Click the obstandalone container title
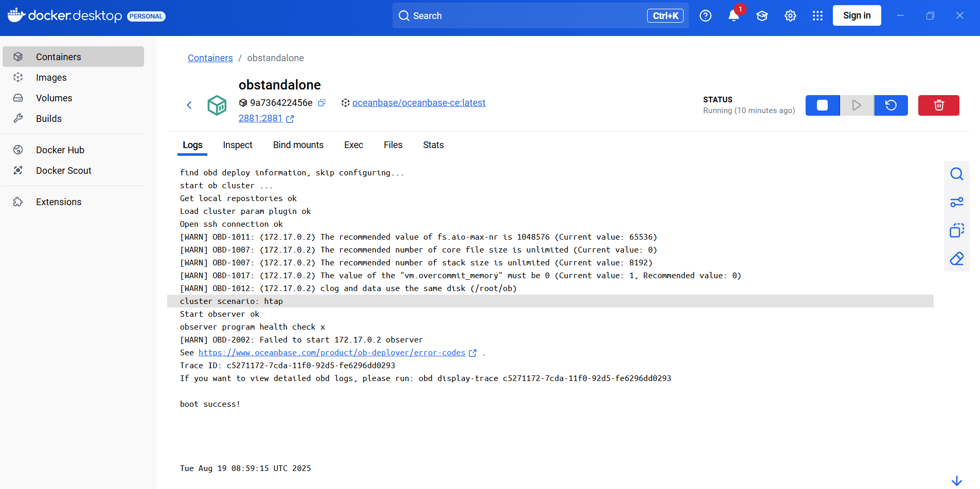The width and height of the screenshot is (980, 489). coord(279,85)
